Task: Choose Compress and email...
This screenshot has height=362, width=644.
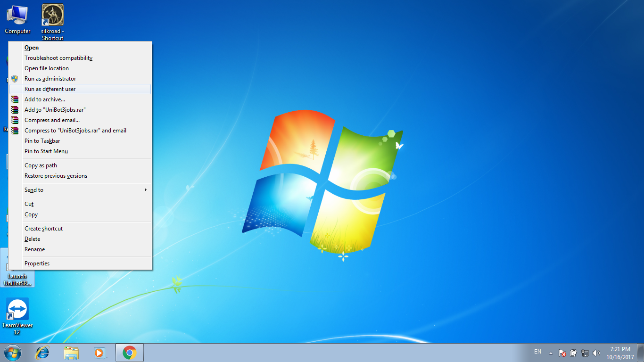Action: (80, 120)
